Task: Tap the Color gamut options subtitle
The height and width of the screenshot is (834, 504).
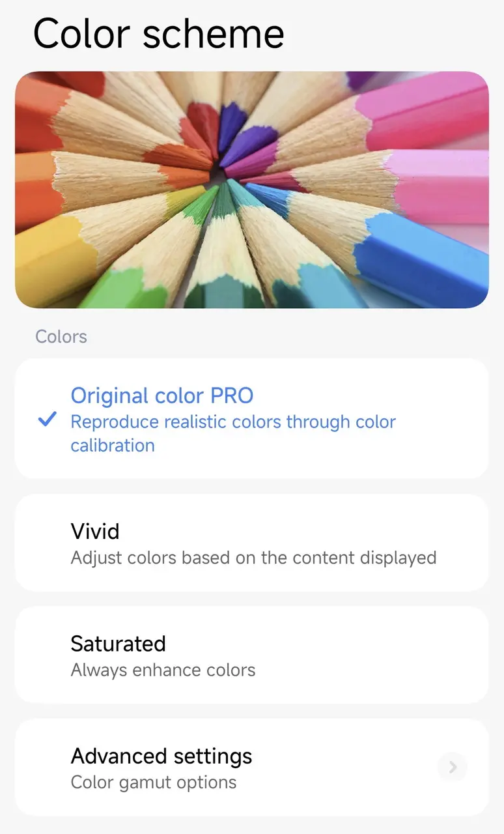Action: coord(153,782)
